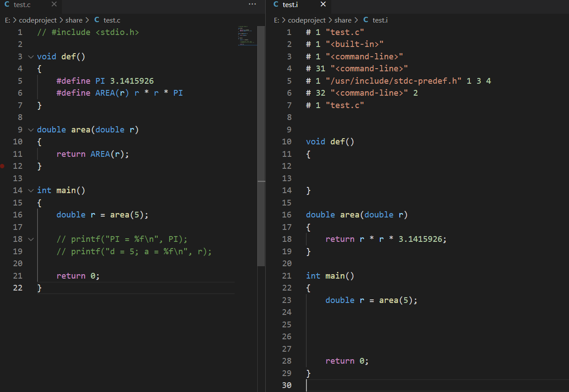Open 'codeproject' breadcrumb in left editor
The width and height of the screenshot is (569, 392).
click(x=38, y=20)
